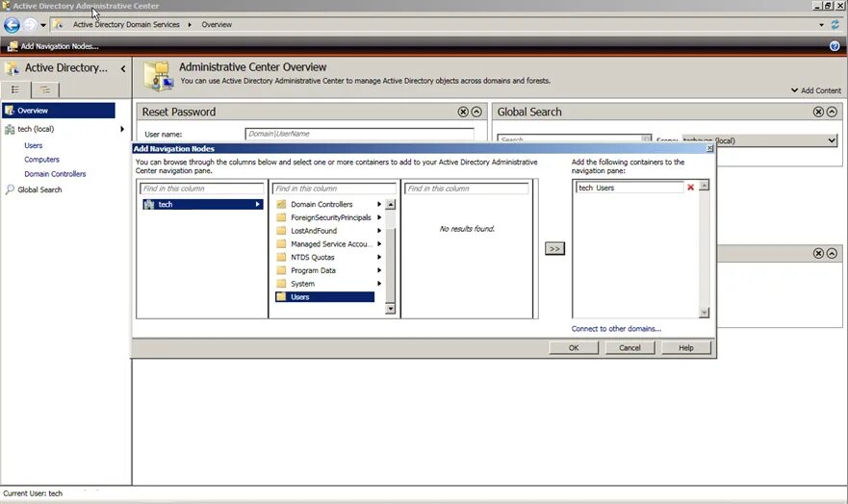Select ForeignSecurityPrincipals folder
This screenshot has width=848, height=504.
point(324,217)
